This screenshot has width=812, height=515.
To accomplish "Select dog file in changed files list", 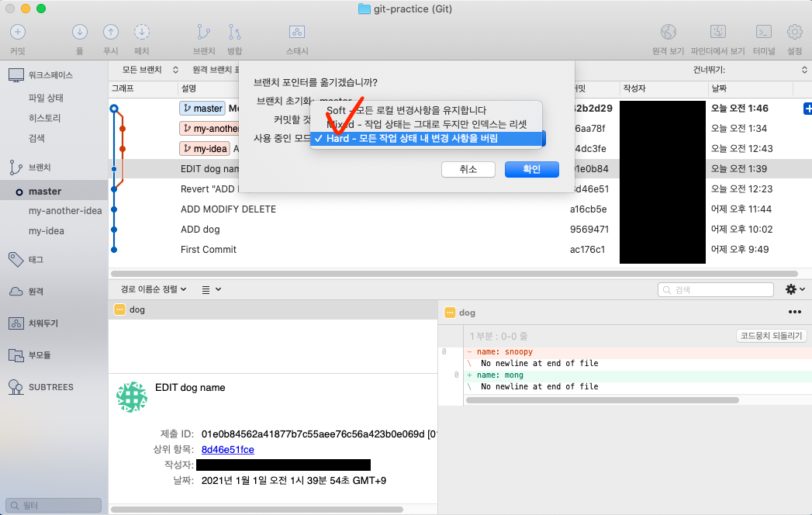I will coord(273,309).
